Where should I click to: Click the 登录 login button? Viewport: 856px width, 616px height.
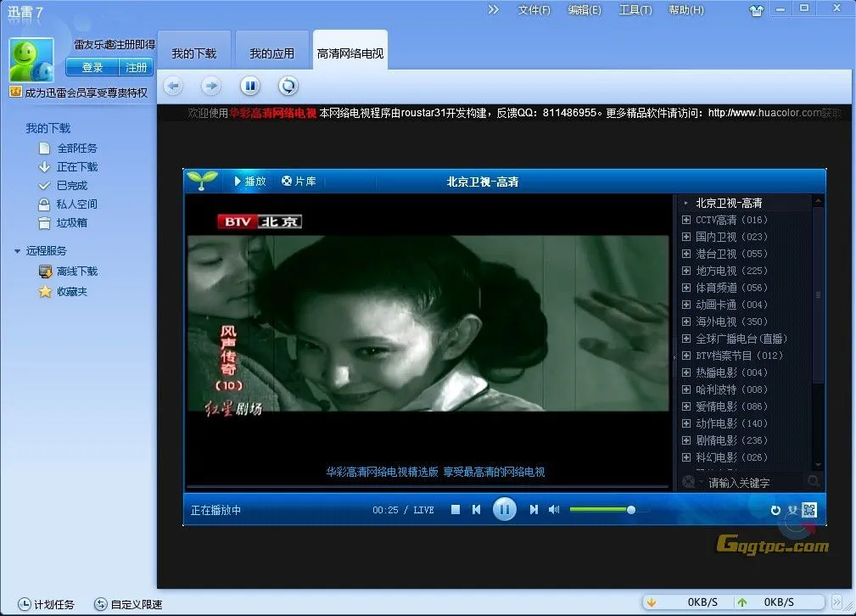(x=92, y=67)
